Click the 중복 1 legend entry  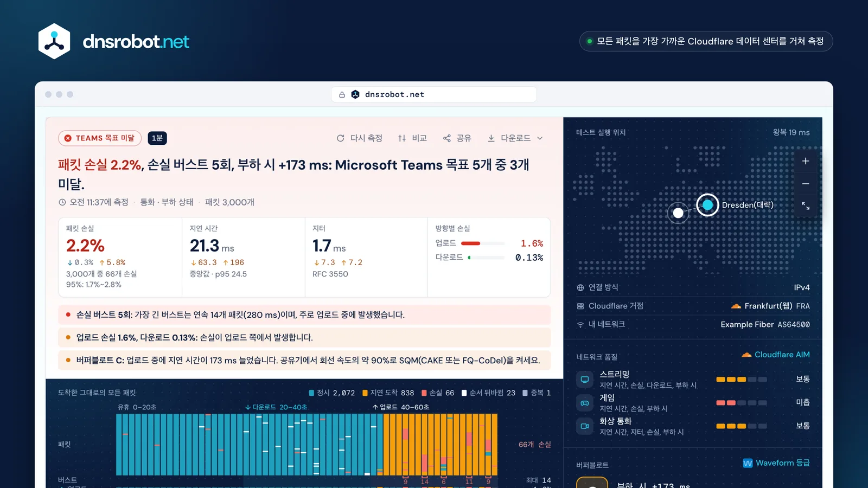click(x=537, y=393)
